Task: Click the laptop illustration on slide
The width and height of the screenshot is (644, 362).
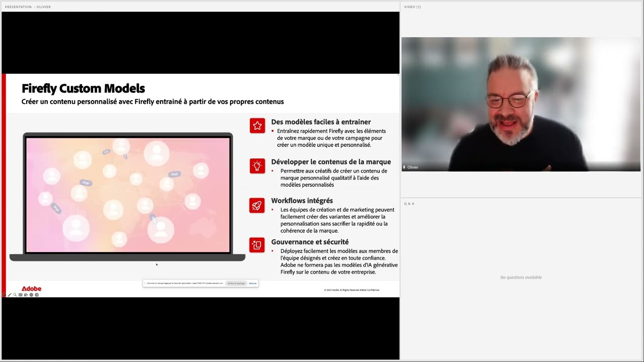Action: [x=127, y=197]
